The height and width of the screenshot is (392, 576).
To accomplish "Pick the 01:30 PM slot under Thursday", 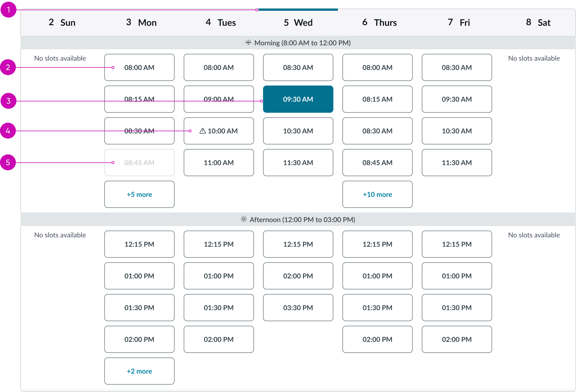I will pos(377,308).
